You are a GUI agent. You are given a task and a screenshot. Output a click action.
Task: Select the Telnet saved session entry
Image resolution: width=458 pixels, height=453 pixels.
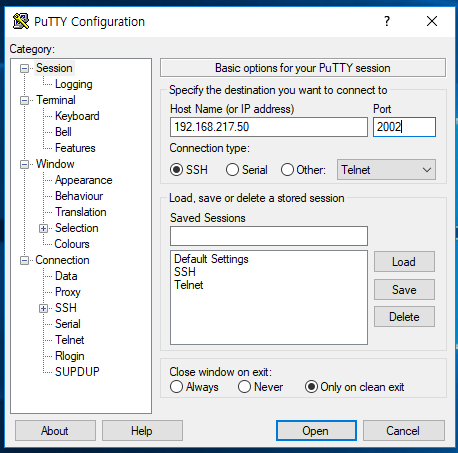click(189, 285)
